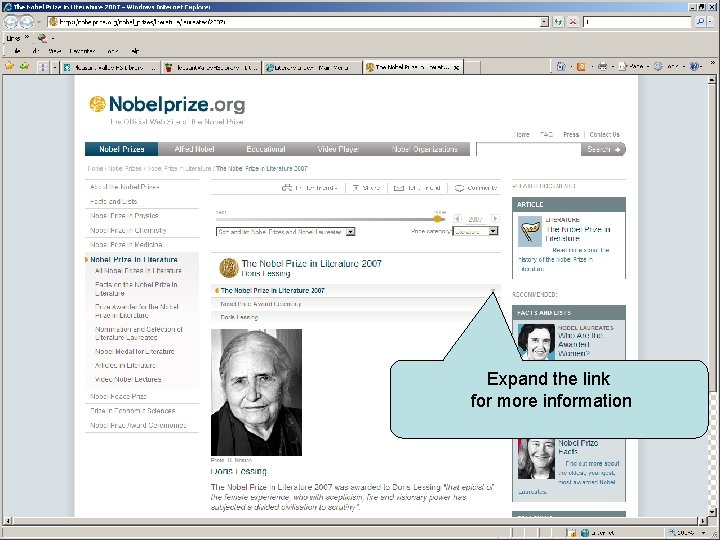Viewport: 720px width, 540px height.
Task: Open the Alfred Nobel navigation tab
Action: coord(194,149)
